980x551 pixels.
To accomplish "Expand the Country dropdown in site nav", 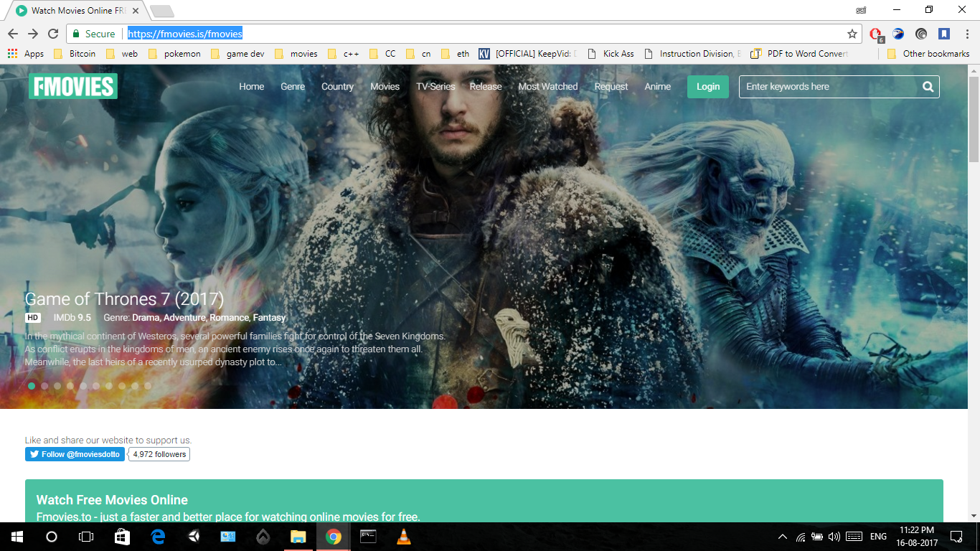I will [x=337, y=87].
